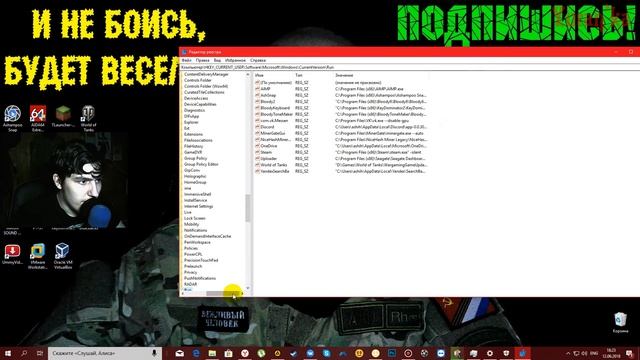Viewport: 640px width, 360px height.
Task: Click the ENG language indicator in tray
Action: click(594, 353)
